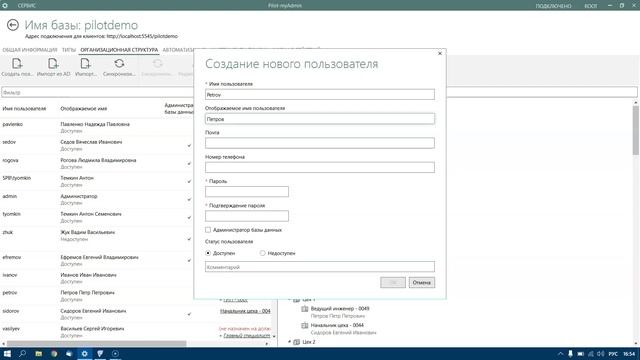This screenshot has width=640, height=360.
Task: Click the back arrow next to database name
Action: (x=13, y=25)
